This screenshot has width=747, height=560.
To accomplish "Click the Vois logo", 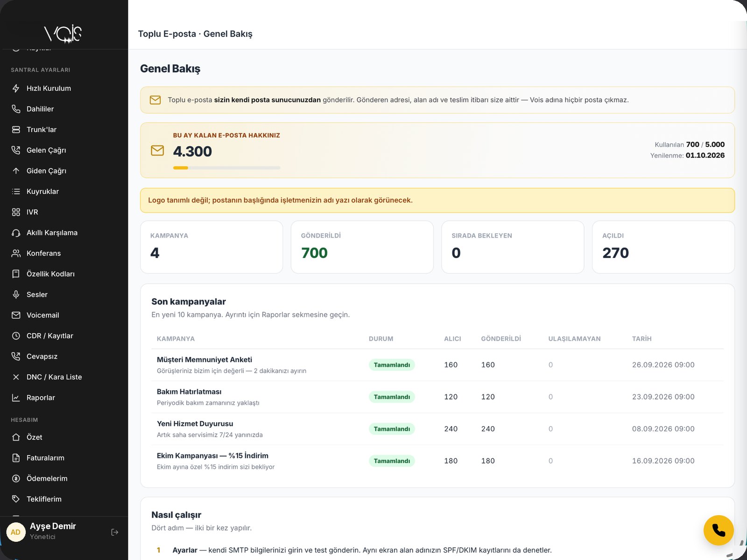I will pos(63,34).
